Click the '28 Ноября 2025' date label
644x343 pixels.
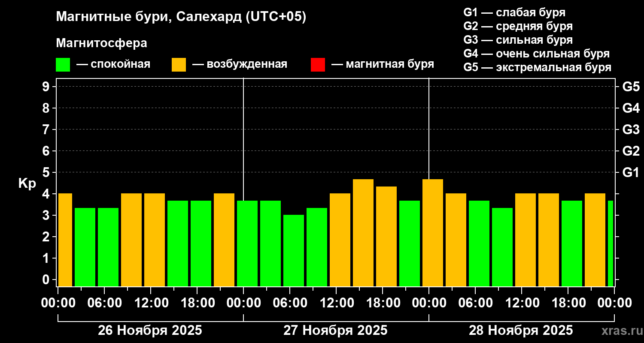521,330
